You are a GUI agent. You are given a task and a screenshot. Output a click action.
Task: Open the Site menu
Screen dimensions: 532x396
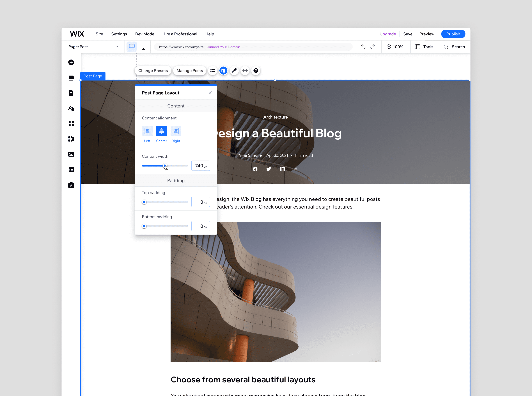(99, 34)
